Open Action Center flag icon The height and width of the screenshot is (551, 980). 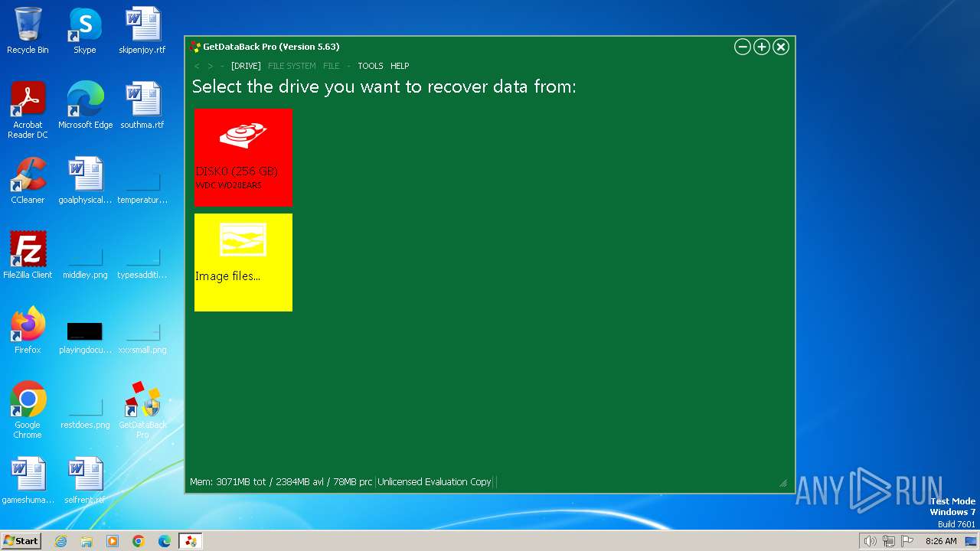point(907,541)
